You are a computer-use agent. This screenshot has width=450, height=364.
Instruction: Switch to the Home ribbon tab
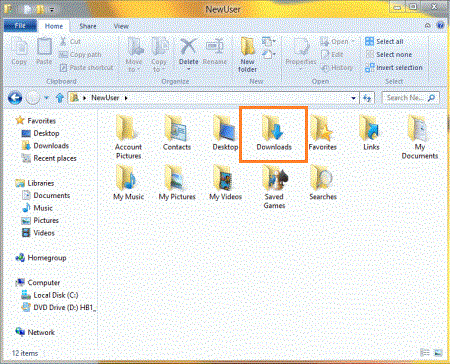point(54,26)
